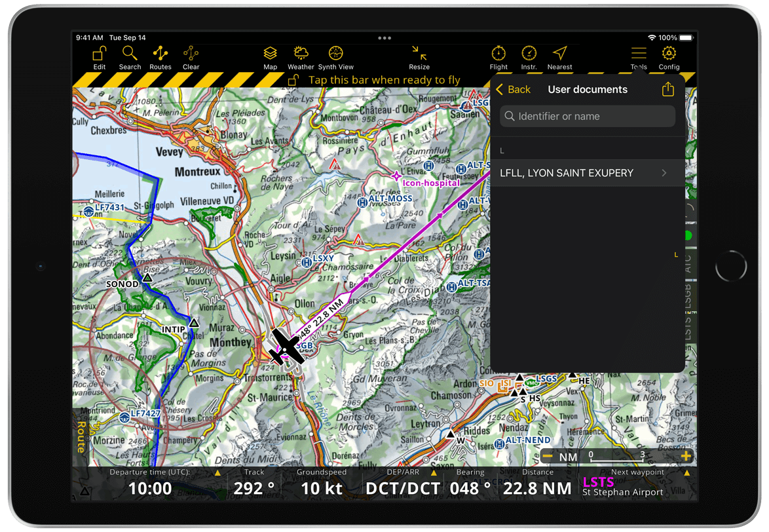Tap the ALT-NEND heliport symbol
The height and width of the screenshot is (532, 769).
point(500,444)
